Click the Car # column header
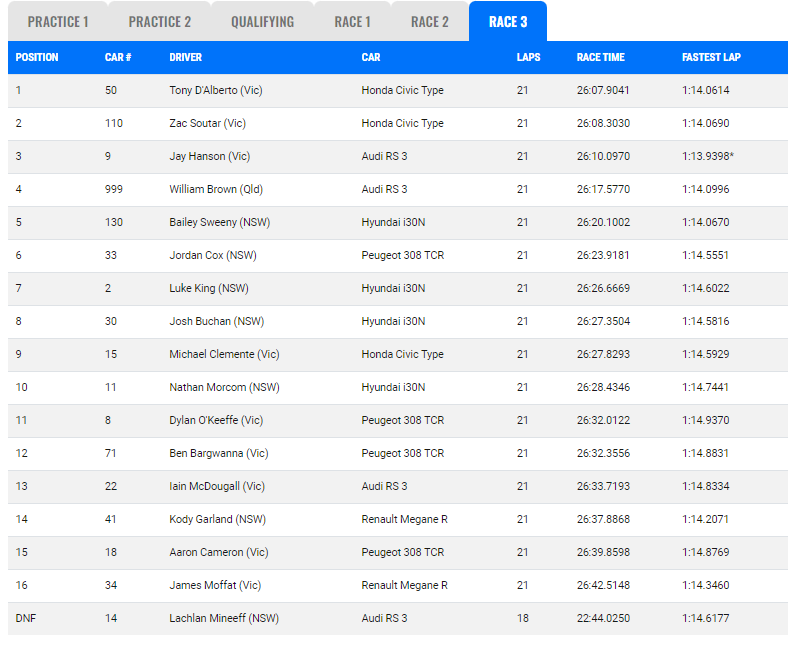Screen dimensions: 796x646 (x=118, y=57)
